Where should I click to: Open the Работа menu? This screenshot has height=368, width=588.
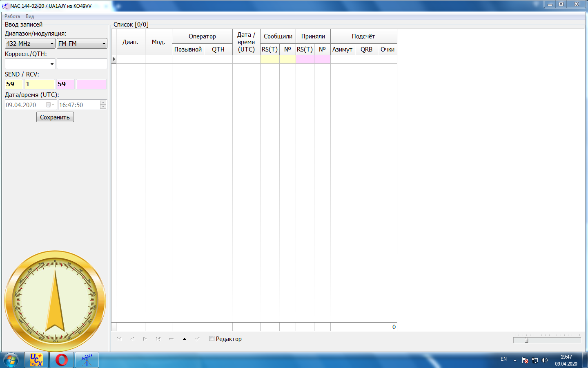pos(12,16)
